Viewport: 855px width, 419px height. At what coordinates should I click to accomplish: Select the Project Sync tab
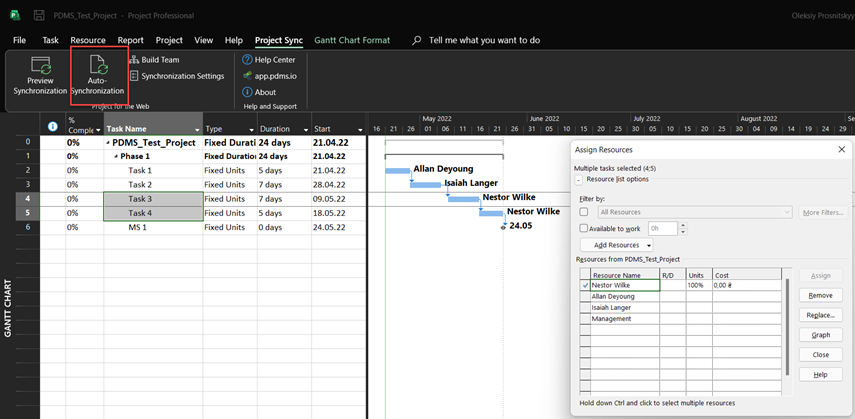(x=279, y=40)
